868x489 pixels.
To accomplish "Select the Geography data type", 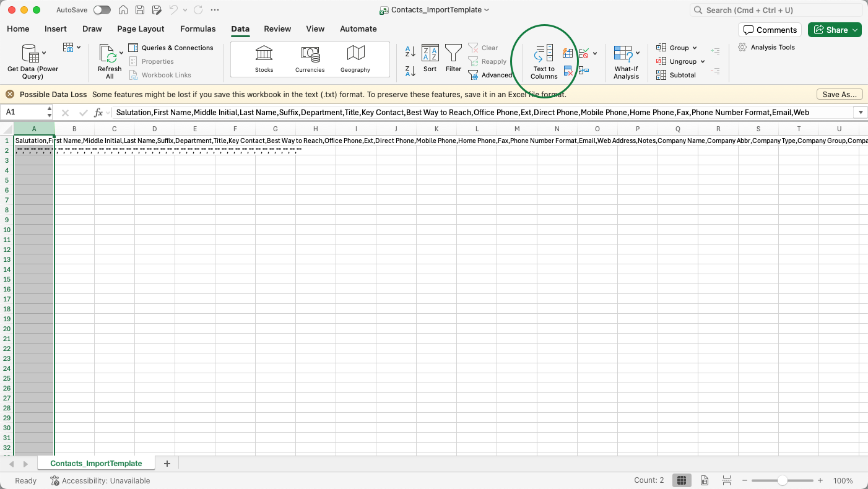I will click(355, 59).
